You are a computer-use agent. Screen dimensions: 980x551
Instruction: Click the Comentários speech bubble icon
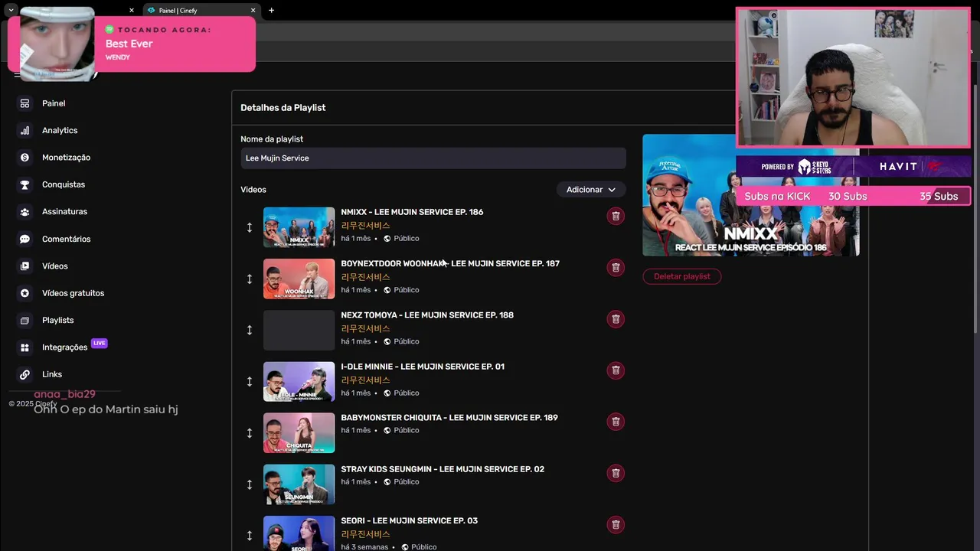click(x=24, y=239)
